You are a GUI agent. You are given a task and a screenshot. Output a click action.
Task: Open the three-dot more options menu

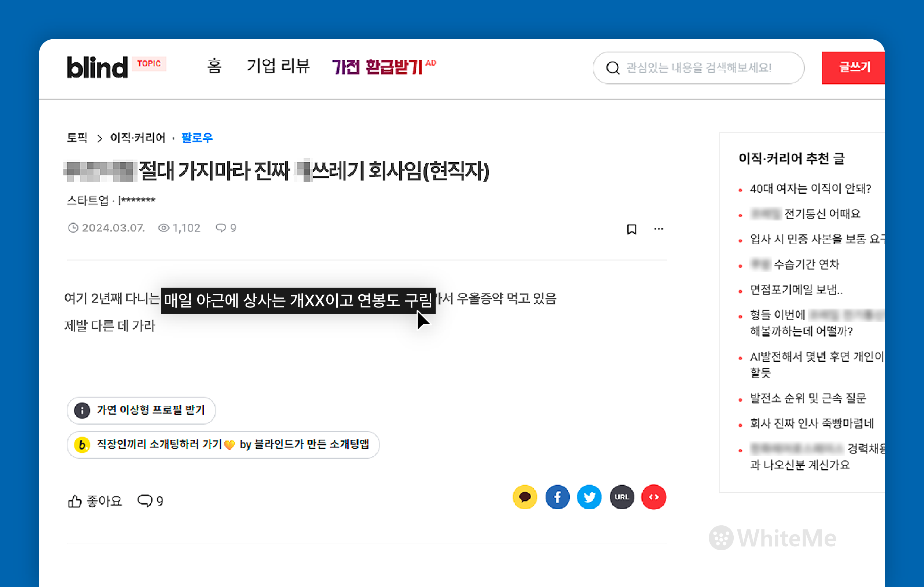[x=659, y=229]
